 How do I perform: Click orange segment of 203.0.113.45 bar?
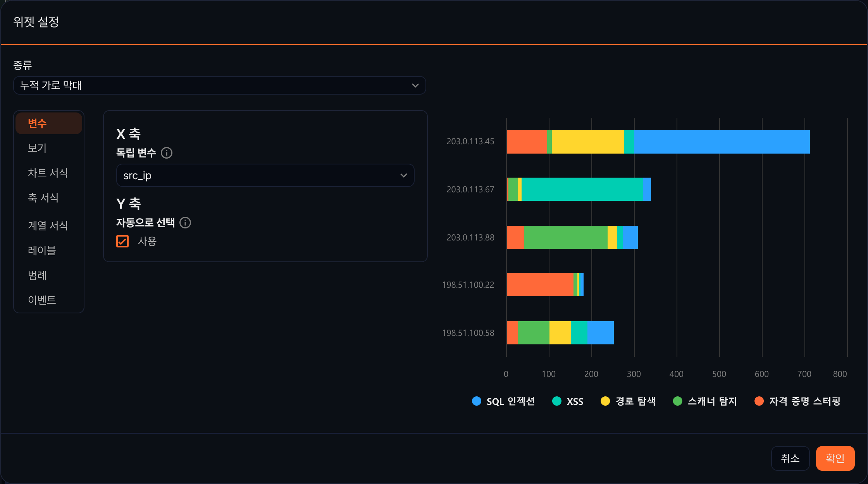pos(527,142)
